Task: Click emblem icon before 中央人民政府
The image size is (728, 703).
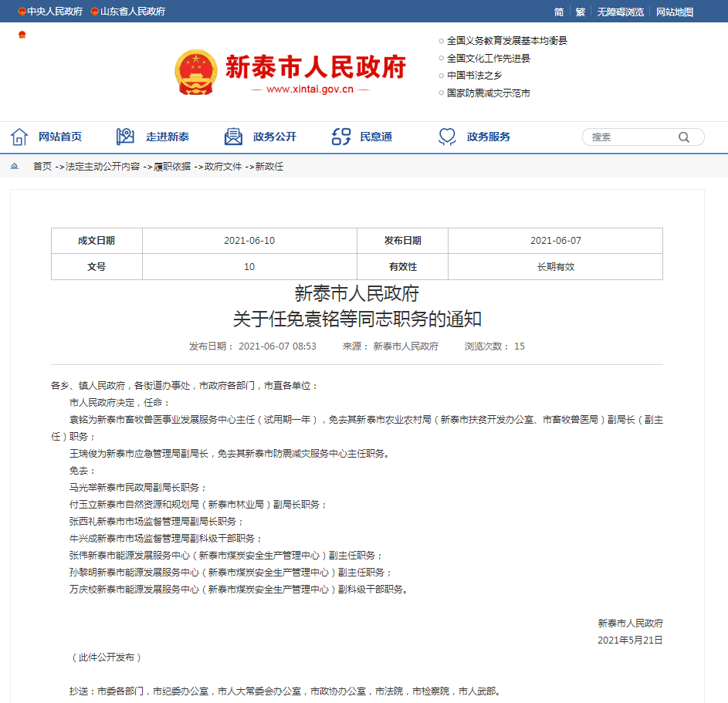Action: click(22, 12)
